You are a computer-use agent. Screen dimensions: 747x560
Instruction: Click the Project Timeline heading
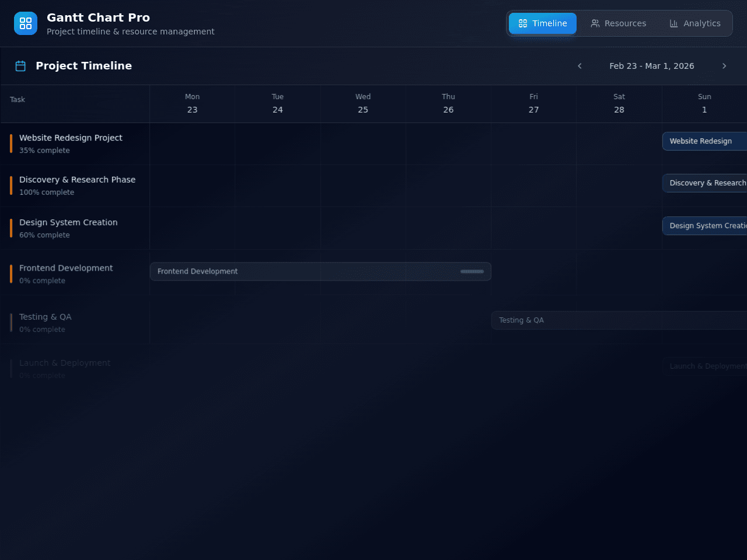pos(83,66)
